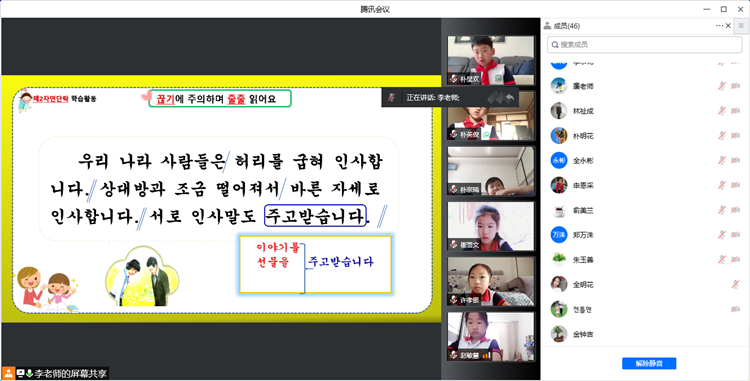This screenshot has width=750, height=381.
Task: Select the blue 永彬 avatar of 全永彬
Action: [559, 160]
